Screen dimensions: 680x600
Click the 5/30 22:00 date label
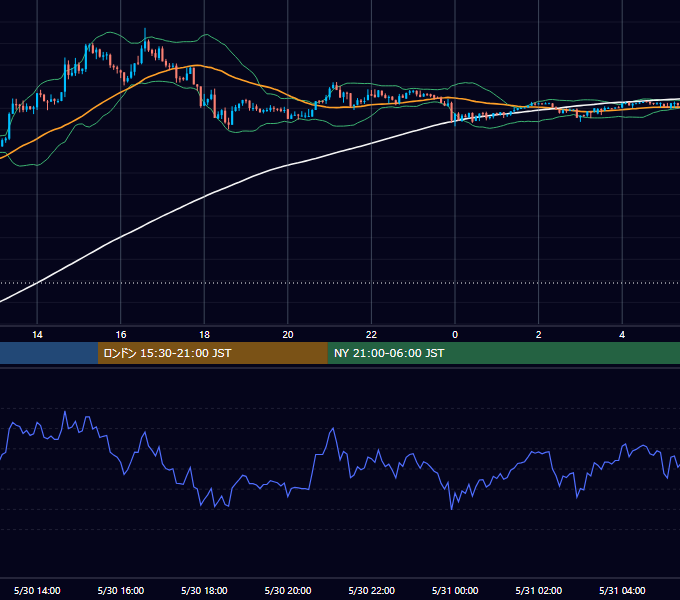[x=372, y=590]
